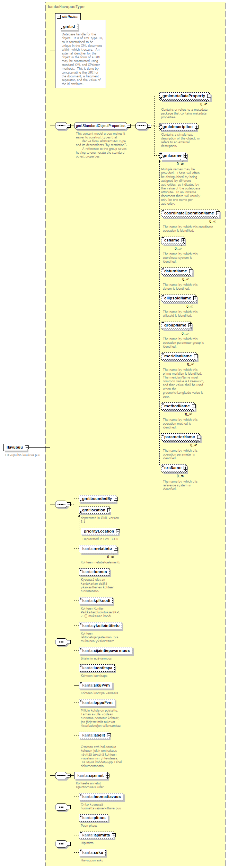
Task: Click the sequence icon for kanta:huomattavuus group
Action: [x=61, y=807]
